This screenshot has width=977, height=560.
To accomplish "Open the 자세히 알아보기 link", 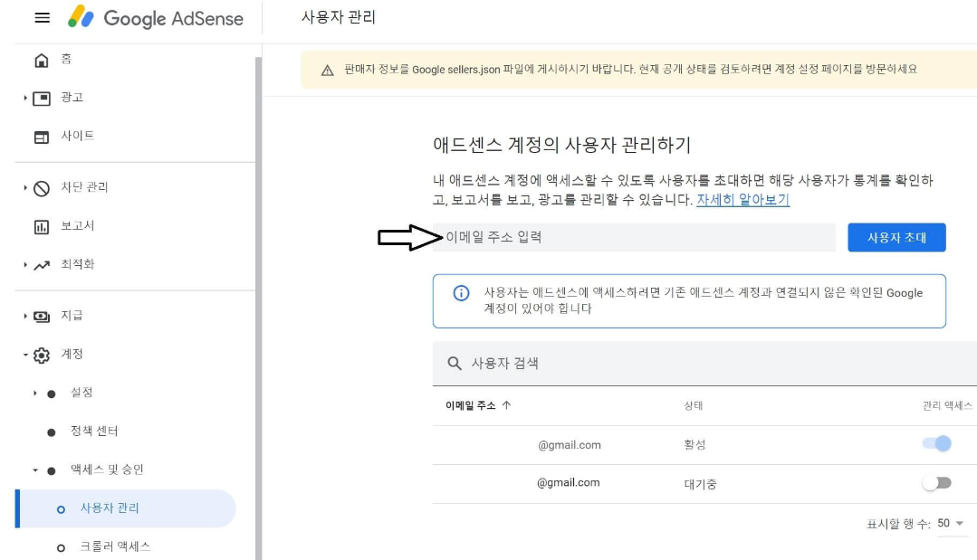I will pos(742,200).
